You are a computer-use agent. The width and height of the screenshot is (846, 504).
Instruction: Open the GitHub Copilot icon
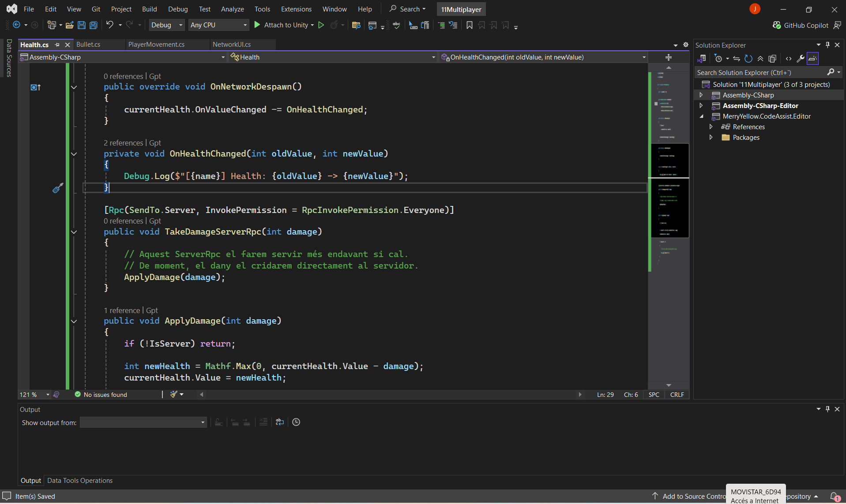pos(777,25)
